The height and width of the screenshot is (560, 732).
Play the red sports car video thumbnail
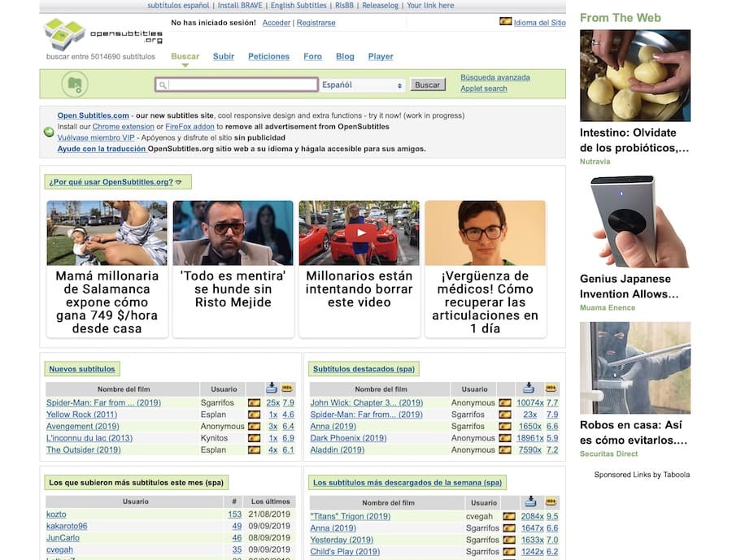[x=359, y=232]
